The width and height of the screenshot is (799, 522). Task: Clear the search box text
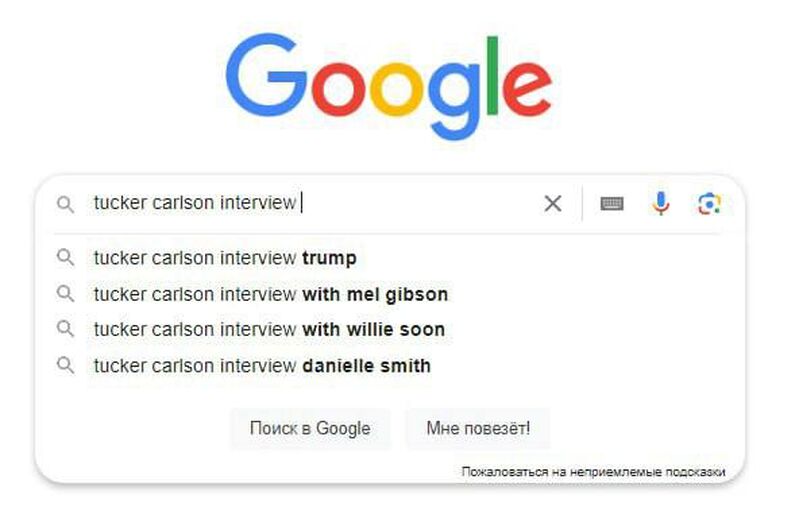tap(552, 204)
